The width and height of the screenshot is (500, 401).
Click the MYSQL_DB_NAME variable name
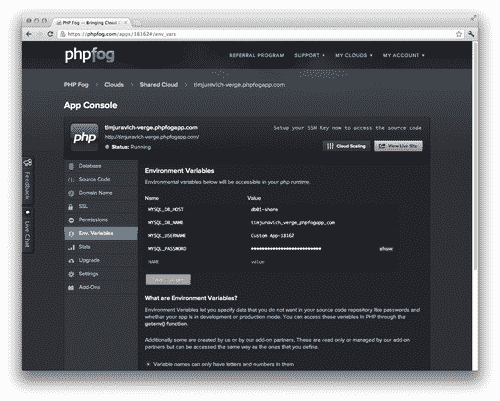(165, 223)
